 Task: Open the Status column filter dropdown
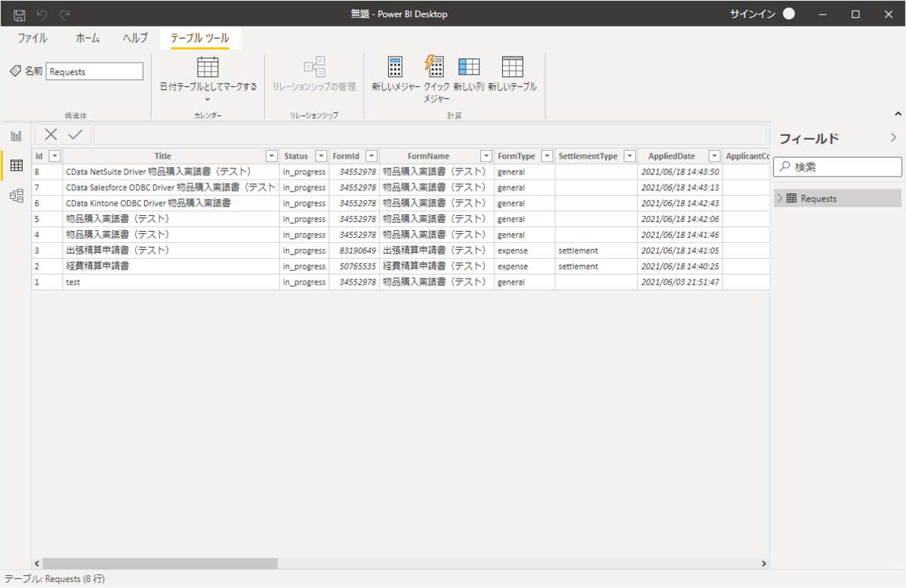coord(321,156)
